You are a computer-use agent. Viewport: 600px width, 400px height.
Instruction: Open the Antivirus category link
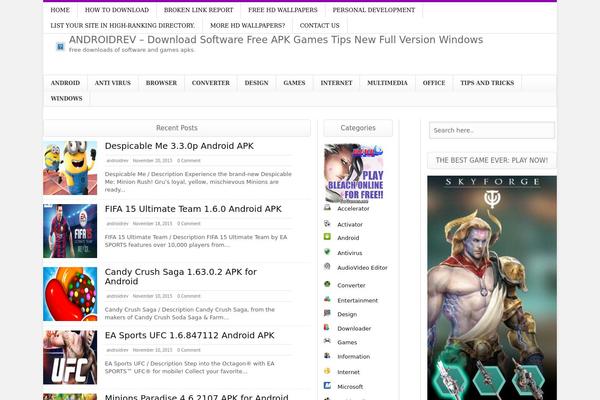coord(349,253)
